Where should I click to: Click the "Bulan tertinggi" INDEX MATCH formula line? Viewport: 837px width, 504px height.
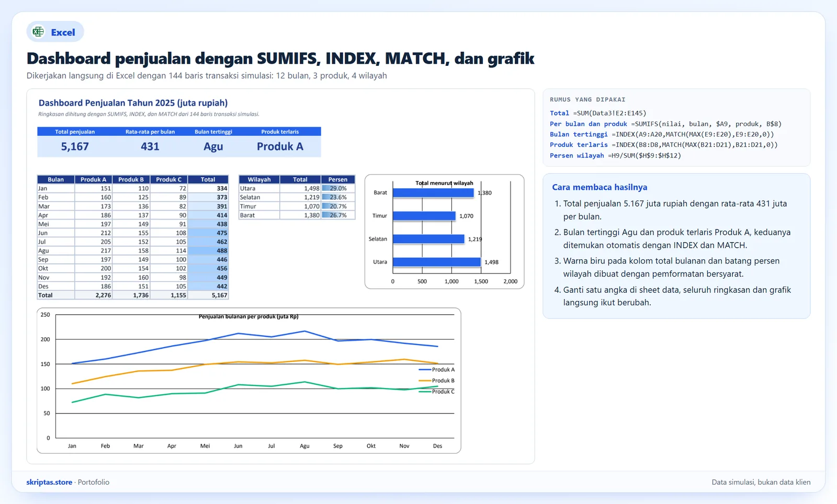pyautogui.click(x=662, y=134)
